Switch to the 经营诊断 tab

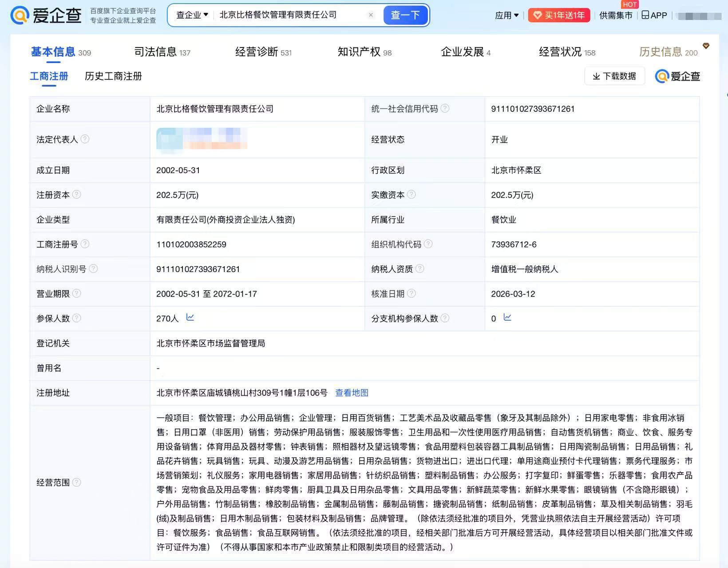tap(263, 52)
